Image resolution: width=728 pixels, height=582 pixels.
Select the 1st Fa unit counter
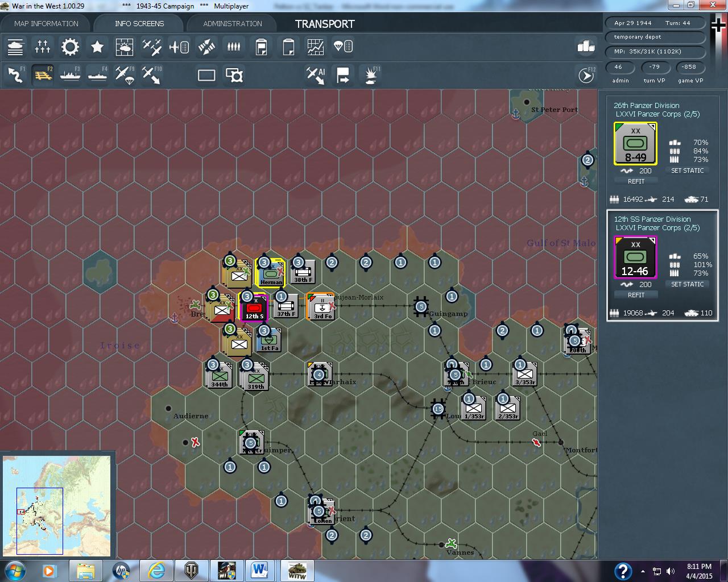268,340
